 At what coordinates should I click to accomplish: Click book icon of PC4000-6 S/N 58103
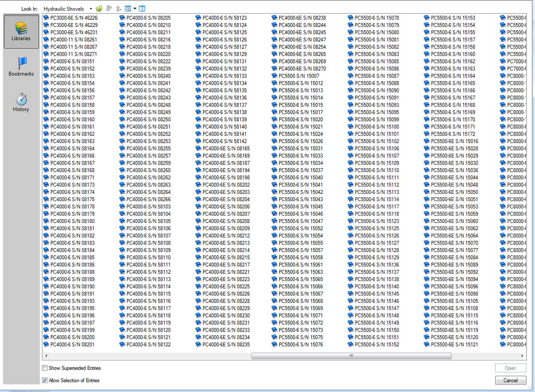[x=123, y=207]
